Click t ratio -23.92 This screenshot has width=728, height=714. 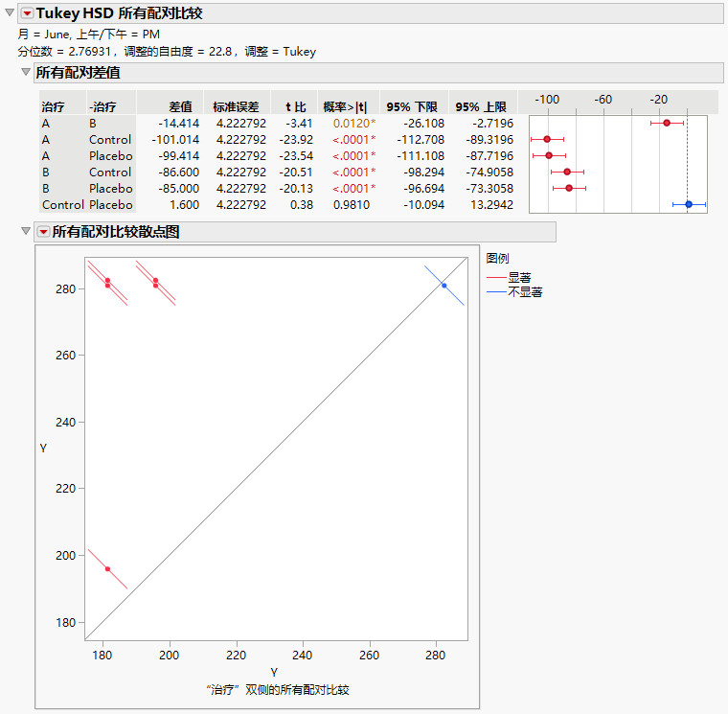tap(296, 140)
